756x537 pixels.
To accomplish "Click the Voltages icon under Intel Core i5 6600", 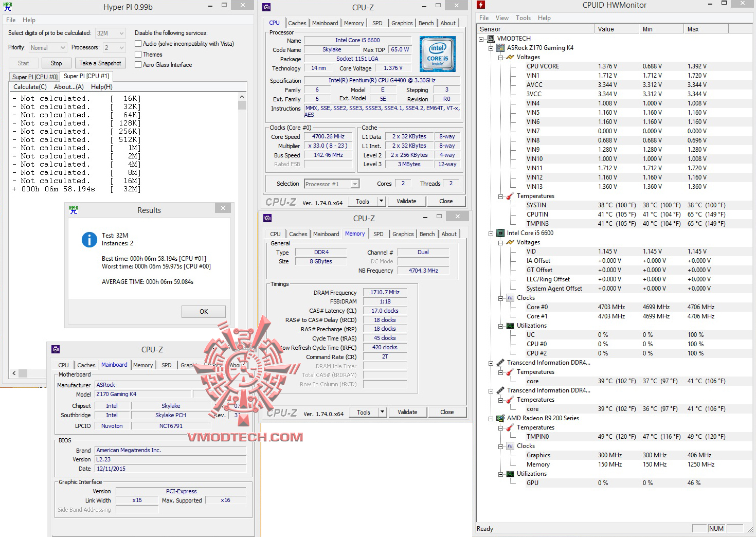I will tap(510, 242).
